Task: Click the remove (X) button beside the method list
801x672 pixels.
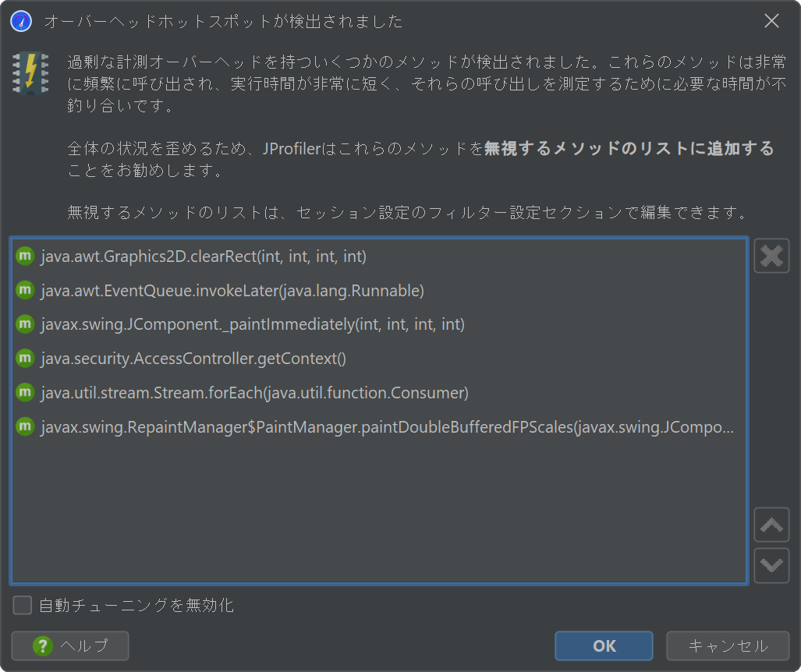Action: pyautogui.click(x=771, y=256)
